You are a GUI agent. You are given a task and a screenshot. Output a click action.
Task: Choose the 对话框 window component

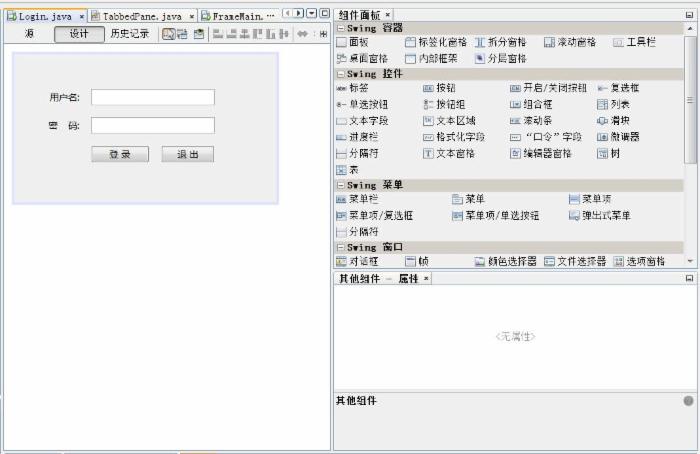point(357,261)
